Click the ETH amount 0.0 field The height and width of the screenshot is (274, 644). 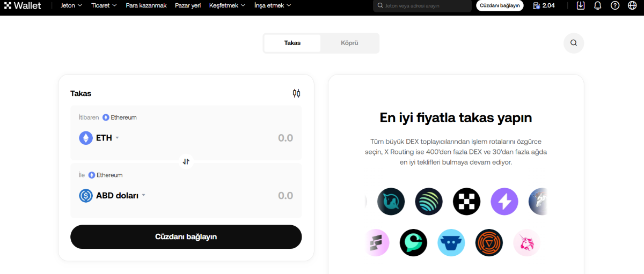pos(286,138)
